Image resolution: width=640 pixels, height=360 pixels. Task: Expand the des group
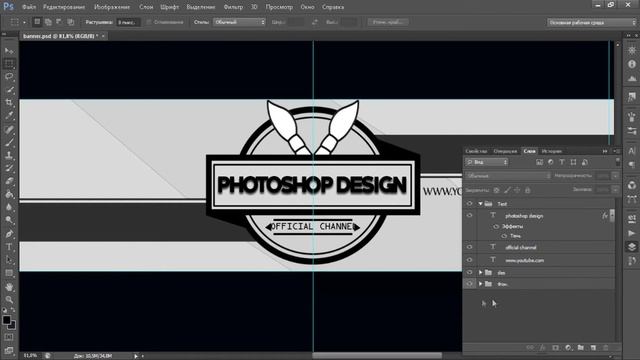click(x=481, y=272)
